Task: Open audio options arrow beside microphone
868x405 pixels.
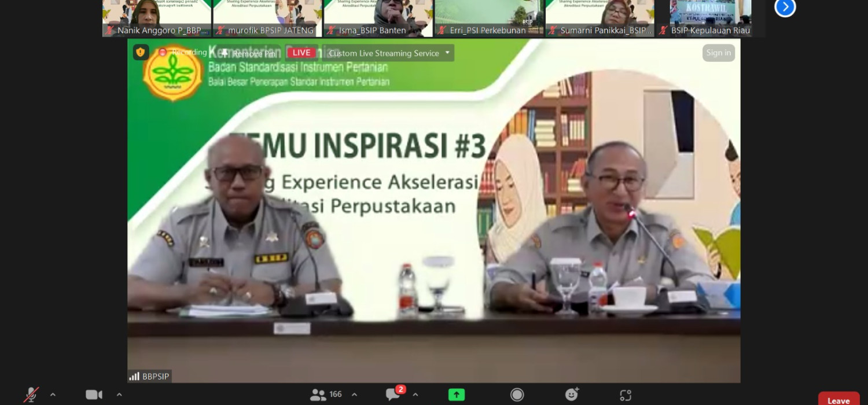Action: tap(53, 395)
